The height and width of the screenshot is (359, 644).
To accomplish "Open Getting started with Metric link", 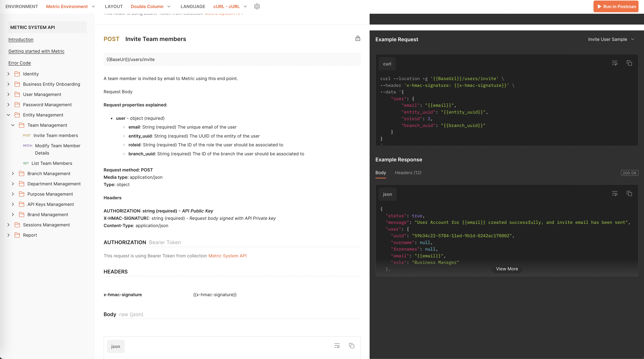I will click(x=36, y=51).
